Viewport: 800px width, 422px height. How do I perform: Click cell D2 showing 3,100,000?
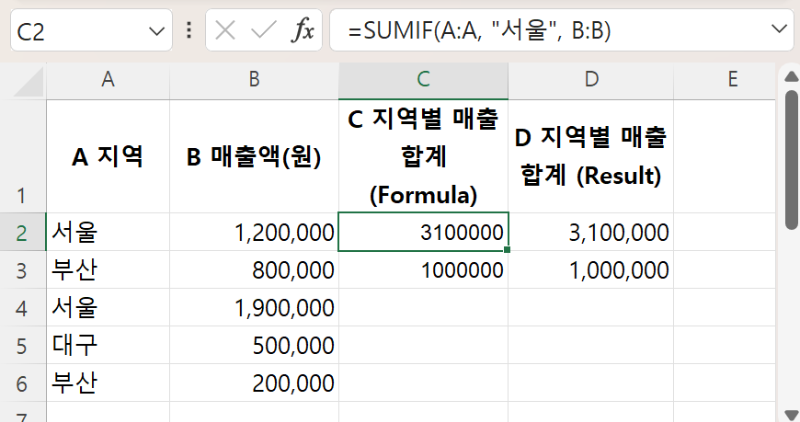click(591, 232)
